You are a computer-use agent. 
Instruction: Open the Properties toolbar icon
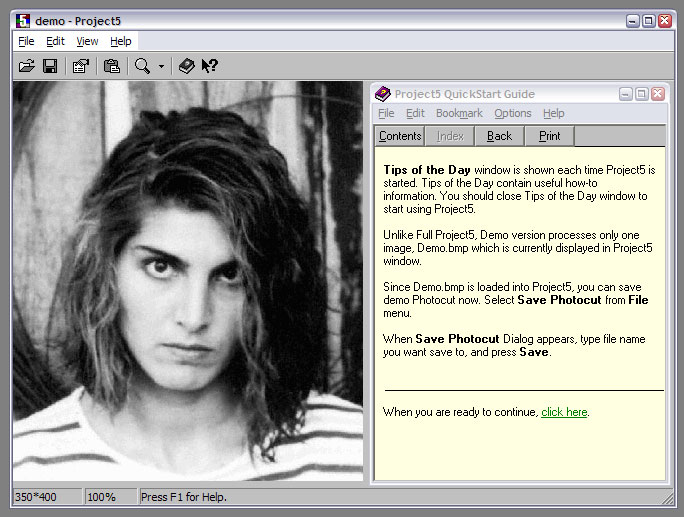pos(80,66)
